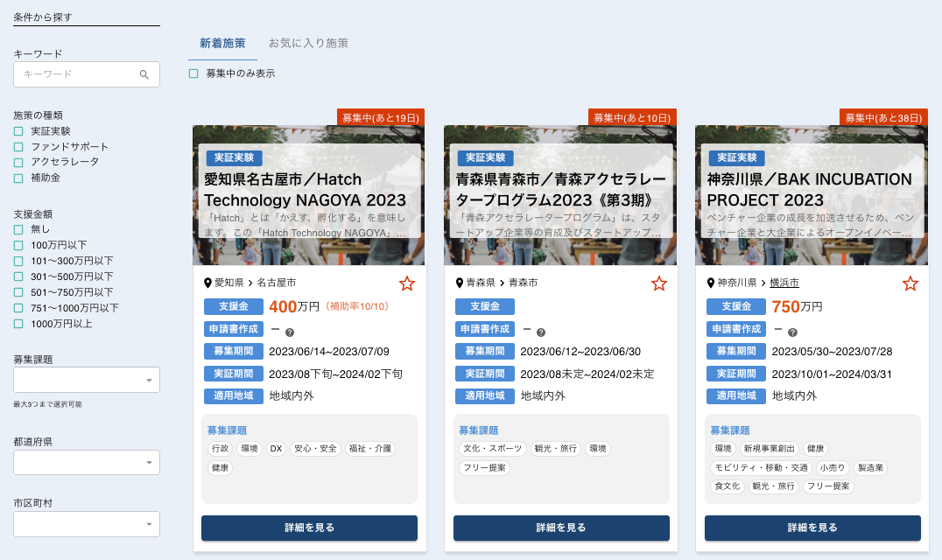Click the 募集中(あと19日) status badge
This screenshot has width=942, height=560.
pyautogui.click(x=381, y=117)
